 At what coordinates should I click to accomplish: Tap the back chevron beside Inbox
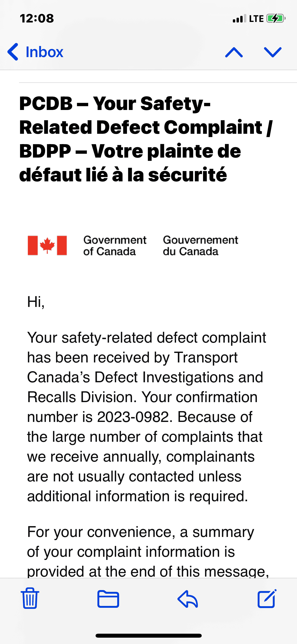pyautogui.click(x=13, y=52)
